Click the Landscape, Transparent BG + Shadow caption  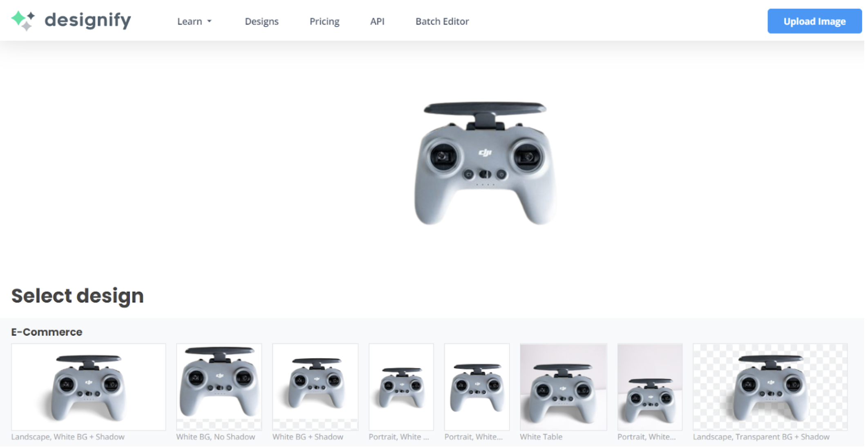pos(761,437)
